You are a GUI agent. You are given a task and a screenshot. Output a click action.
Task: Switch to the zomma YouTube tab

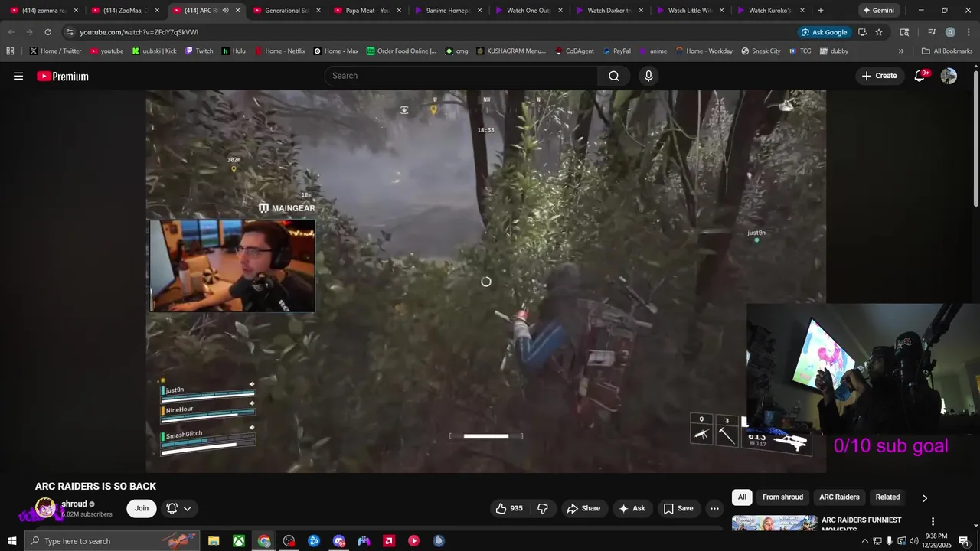[x=44, y=11]
